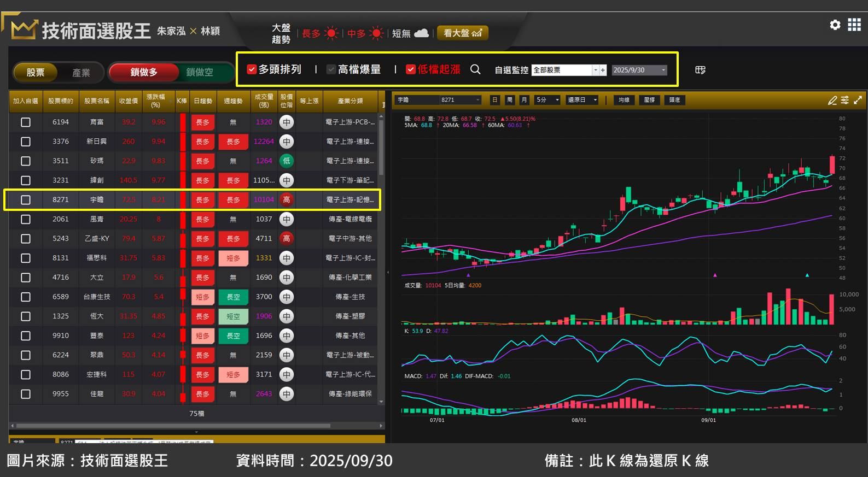Select the chart drawing pencil tool

(832, 100)
